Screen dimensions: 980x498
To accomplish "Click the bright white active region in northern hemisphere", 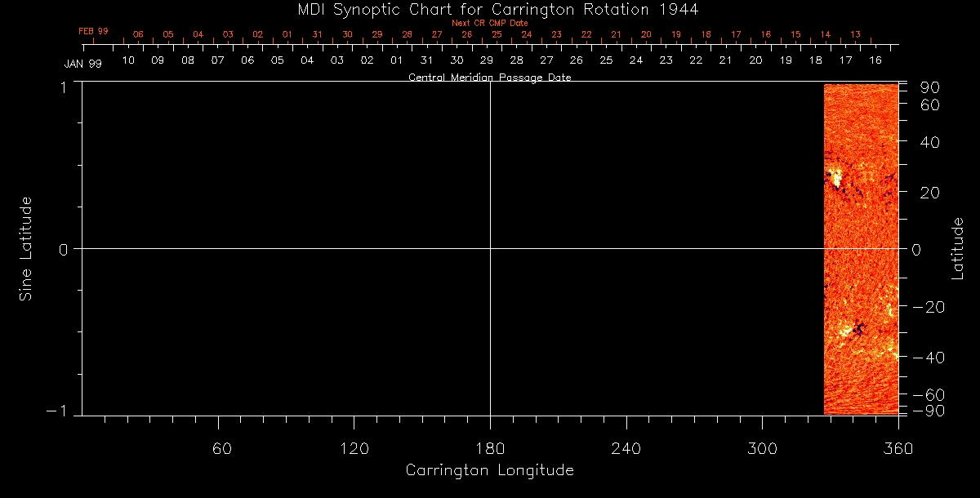I will pyautogui.click(x=835, y=177).
